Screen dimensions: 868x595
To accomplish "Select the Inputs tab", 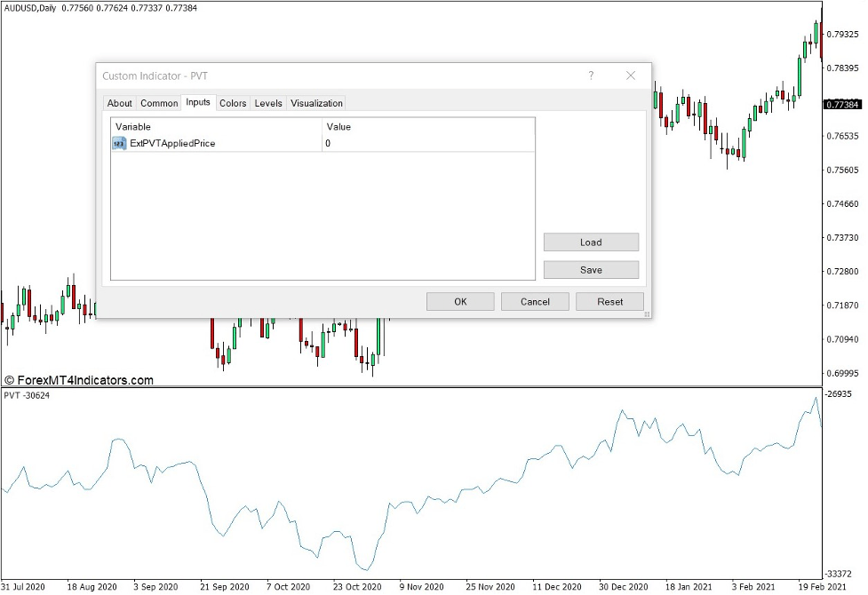I will click(198, 103).
